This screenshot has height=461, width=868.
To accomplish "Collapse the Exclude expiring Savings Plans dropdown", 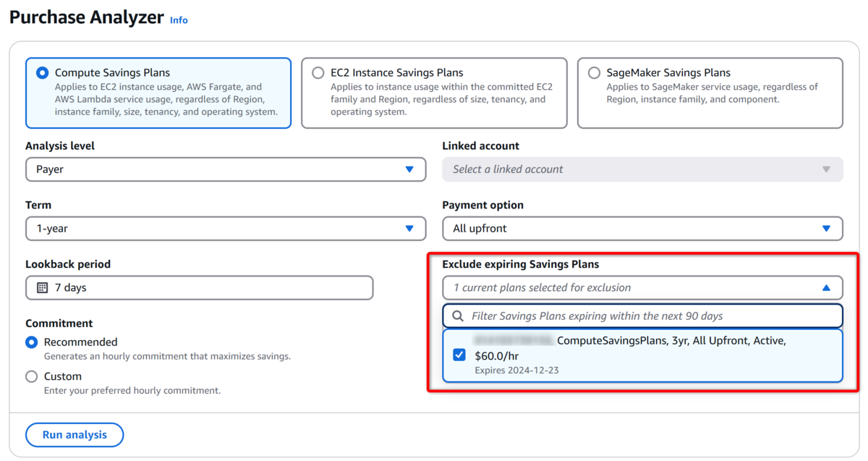I will 642,288.
